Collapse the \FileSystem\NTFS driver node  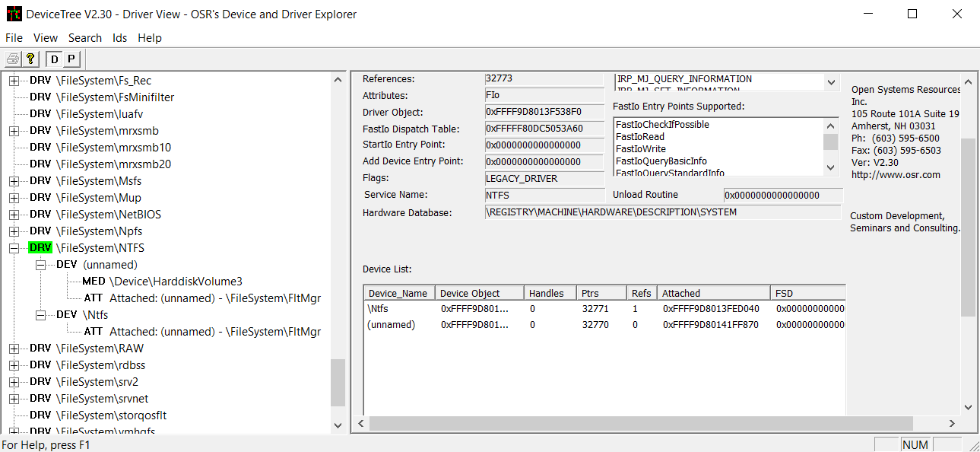(14, 248)
